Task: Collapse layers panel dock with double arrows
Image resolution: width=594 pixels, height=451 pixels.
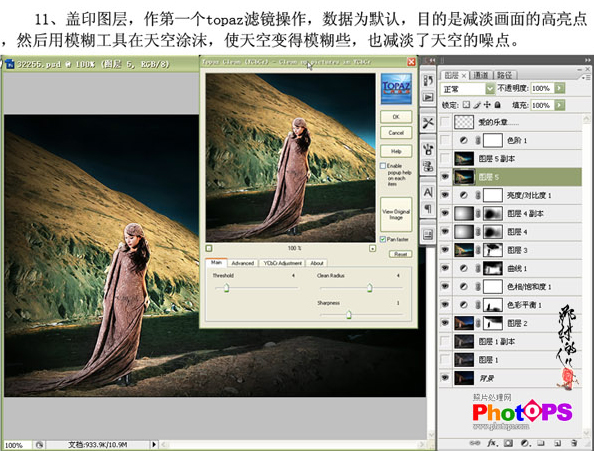Action: coord(587,60)
